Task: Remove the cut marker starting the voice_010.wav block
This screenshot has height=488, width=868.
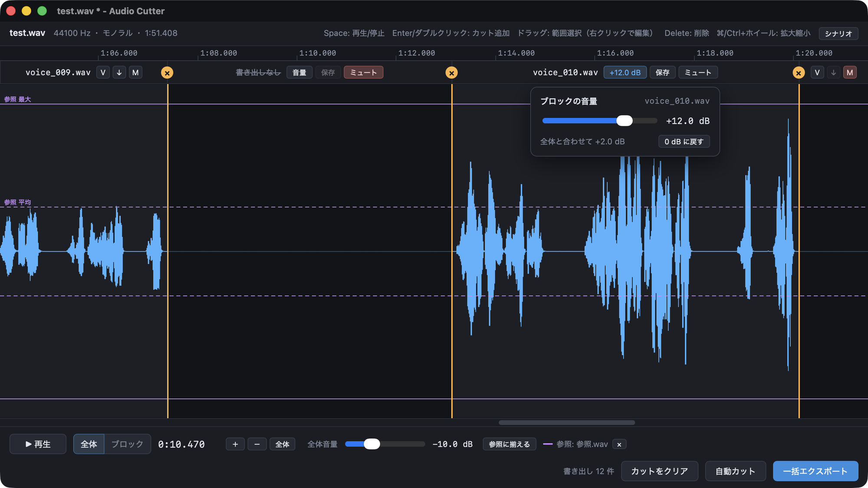Action: click(452, 73)
